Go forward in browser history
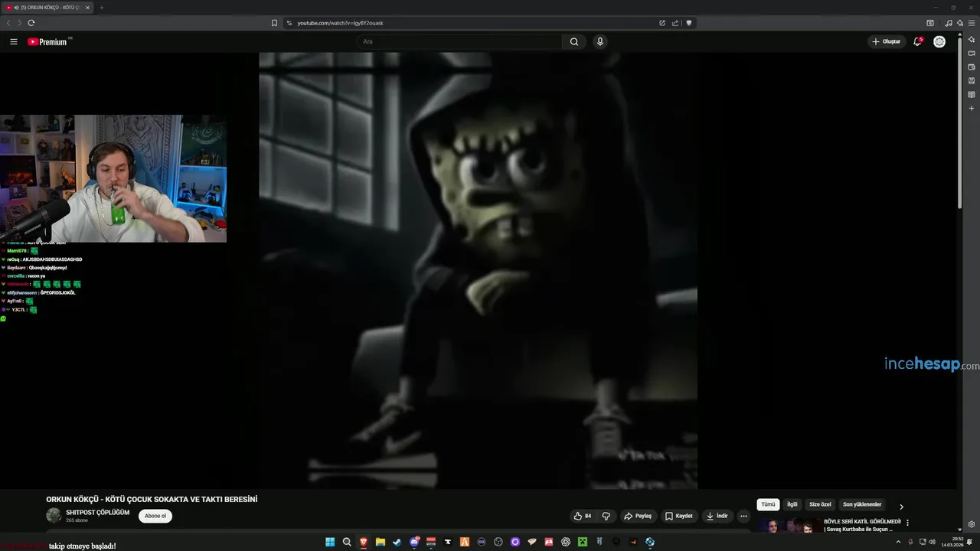The image size is (980, 551). coord(19,23)
